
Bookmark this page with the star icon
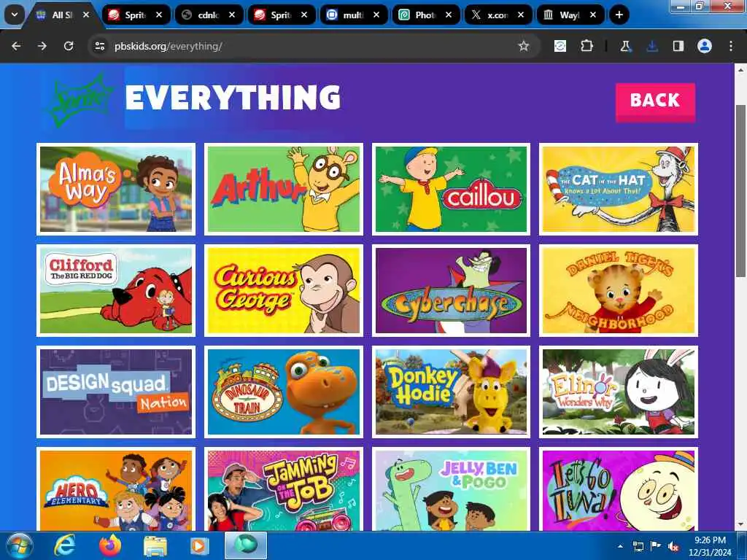[524, 46]
